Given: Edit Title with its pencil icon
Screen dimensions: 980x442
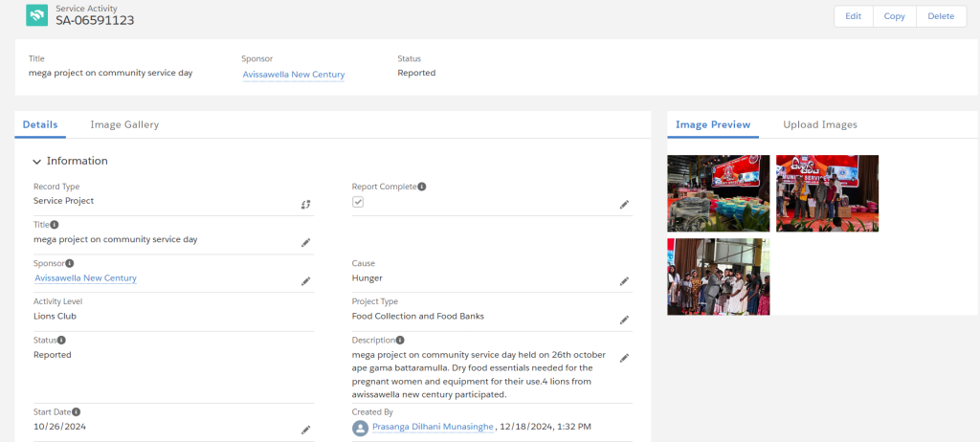Looking at the screenshot, I should (x=305, y=243).
